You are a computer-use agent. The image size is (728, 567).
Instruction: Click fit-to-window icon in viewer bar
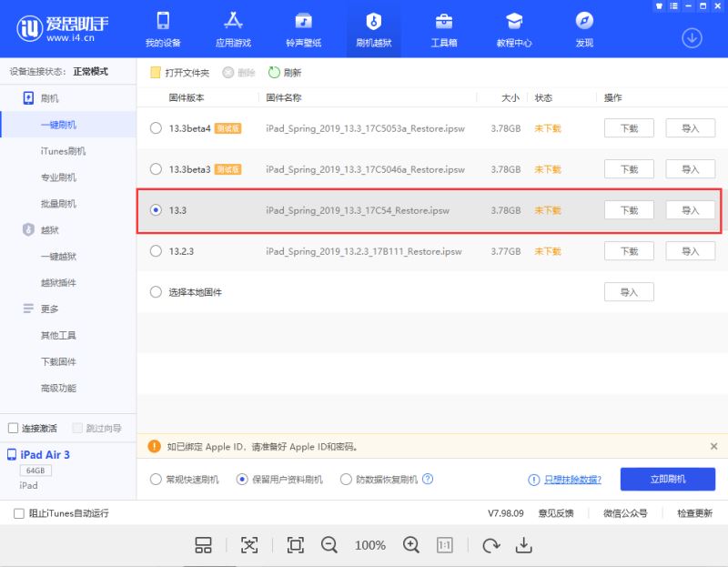point(249,545)
